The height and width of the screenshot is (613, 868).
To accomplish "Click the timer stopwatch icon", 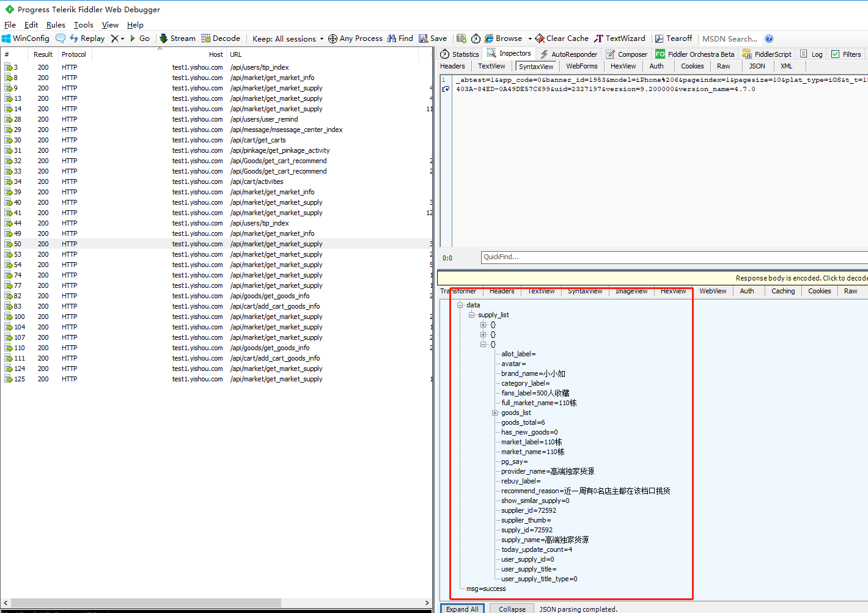I will point(476,39).
